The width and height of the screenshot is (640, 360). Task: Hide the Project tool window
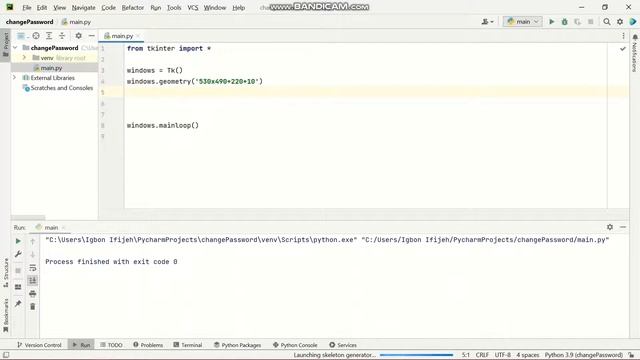(x=91, y=36)
